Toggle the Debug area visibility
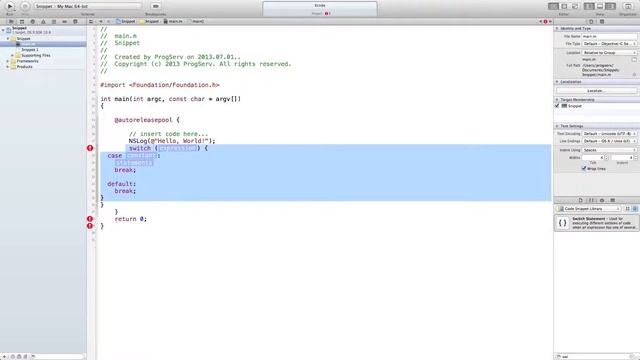Image resolution: width=640 pixels, height=360 pixels. click(x=600, y=6)
